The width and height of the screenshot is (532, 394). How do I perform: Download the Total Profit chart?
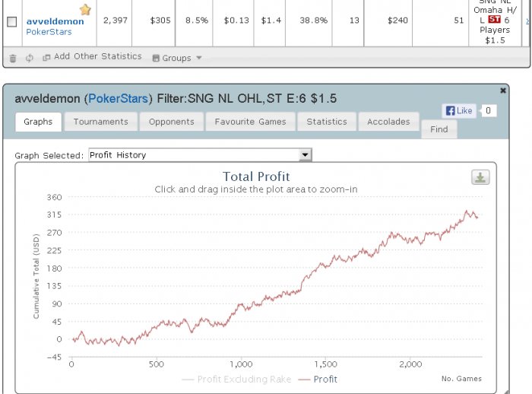pos(480,177)
